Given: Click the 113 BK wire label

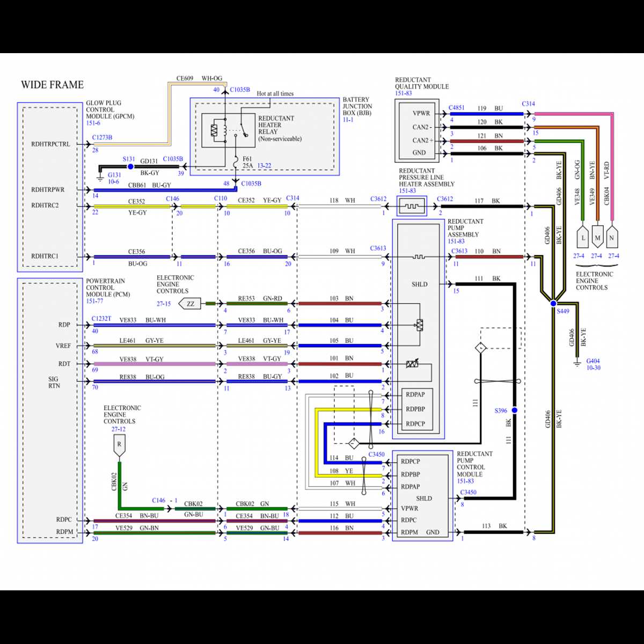Looking at the screenshot, I should click(x=494, y=526).
